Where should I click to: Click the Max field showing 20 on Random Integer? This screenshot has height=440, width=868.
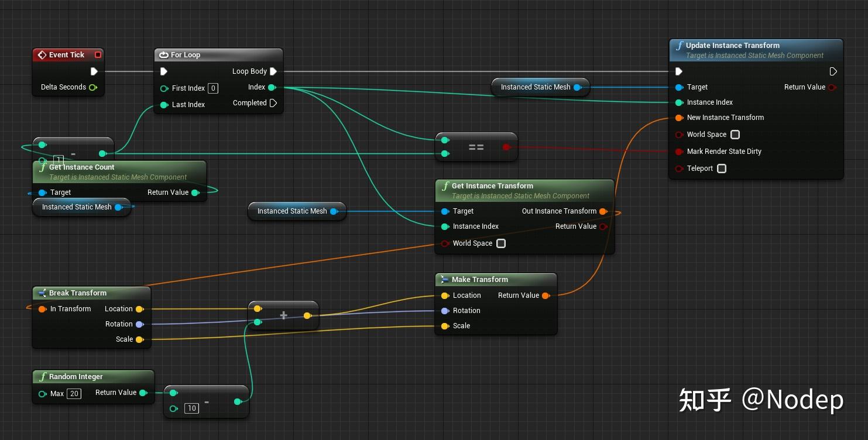(x=74, y=393)
